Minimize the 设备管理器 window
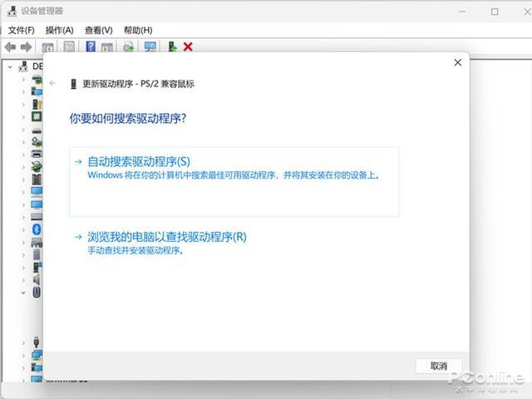 tap(462, 12)
